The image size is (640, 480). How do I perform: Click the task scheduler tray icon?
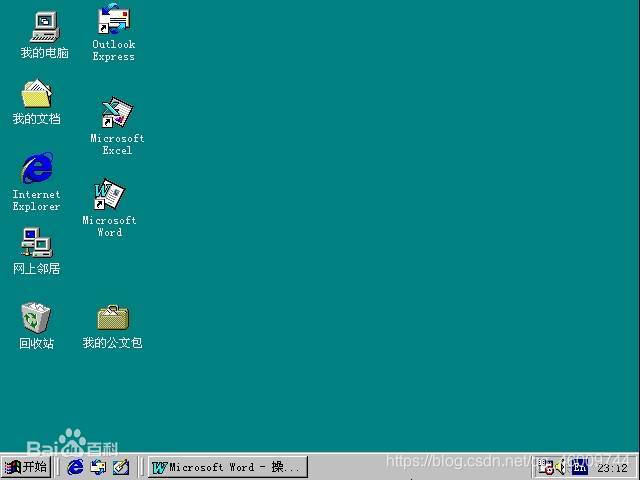pos(545,467)
